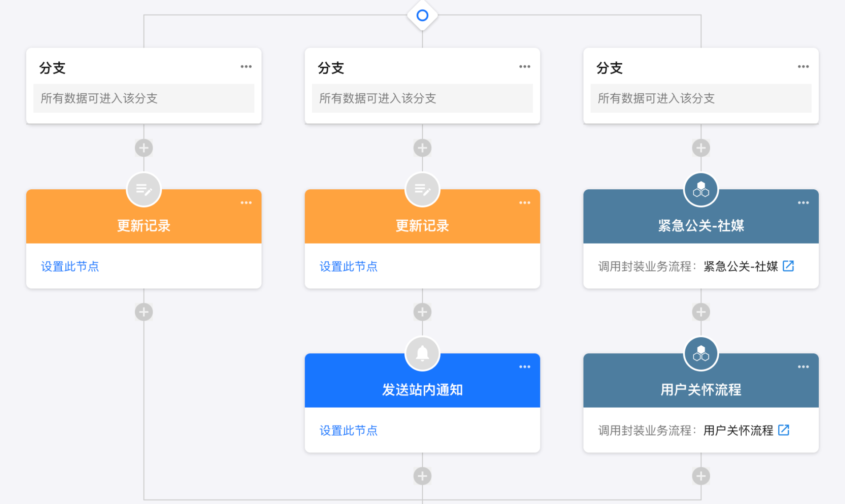
Task: Click the hexagon icon on 用户关怀流程 node
Action: point(701,354)
